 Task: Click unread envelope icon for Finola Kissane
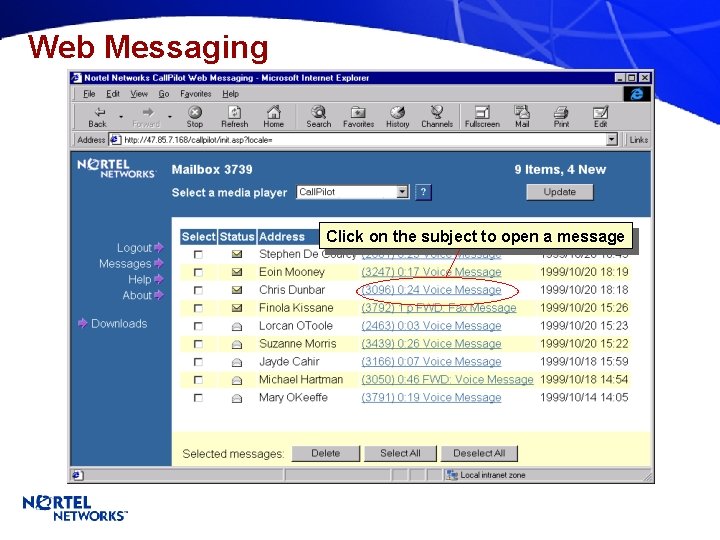[x=237, y=308]
